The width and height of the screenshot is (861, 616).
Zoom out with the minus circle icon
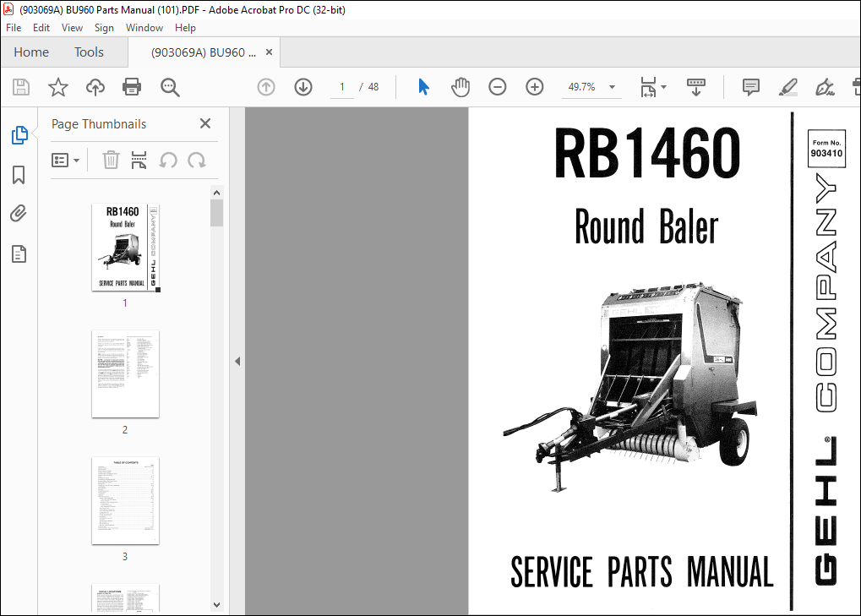tap(498, 87)
